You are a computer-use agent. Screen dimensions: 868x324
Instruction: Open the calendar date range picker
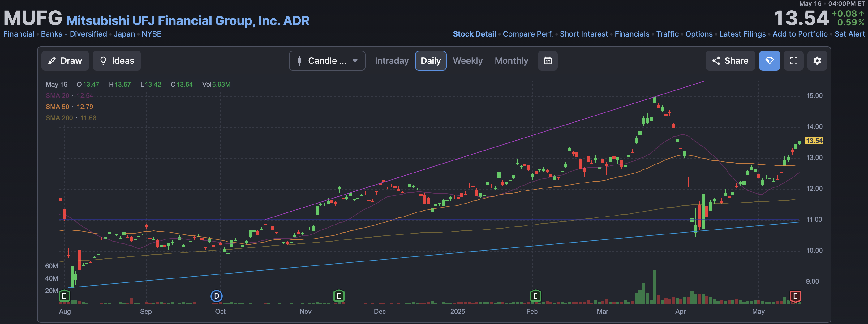[548, 61]
